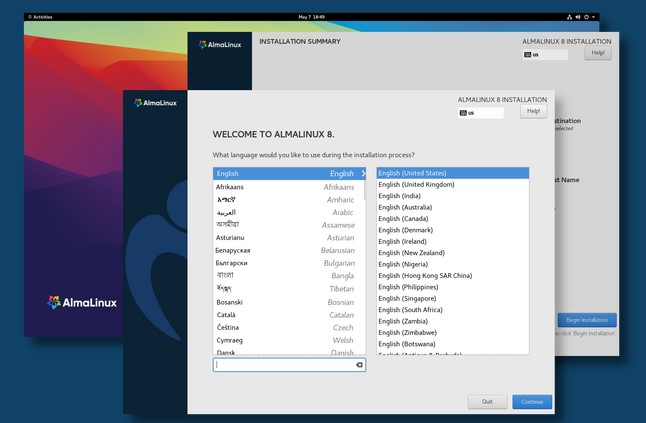Viewport: 646px width, 423px height.
Task: Click the language search input field
Action: coord(289,365)
